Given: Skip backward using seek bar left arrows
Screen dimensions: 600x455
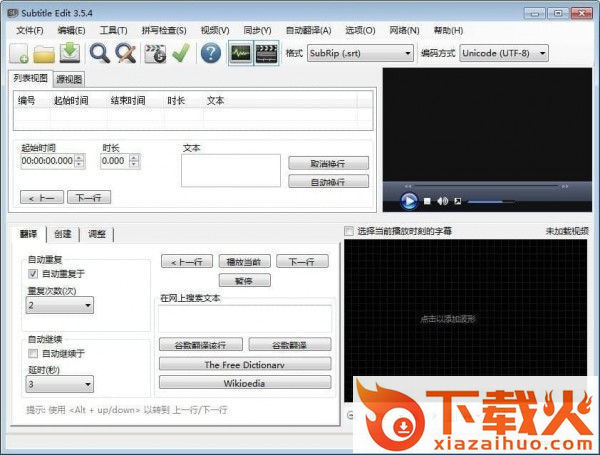Looking at the screenshot, I should point(408,186).
